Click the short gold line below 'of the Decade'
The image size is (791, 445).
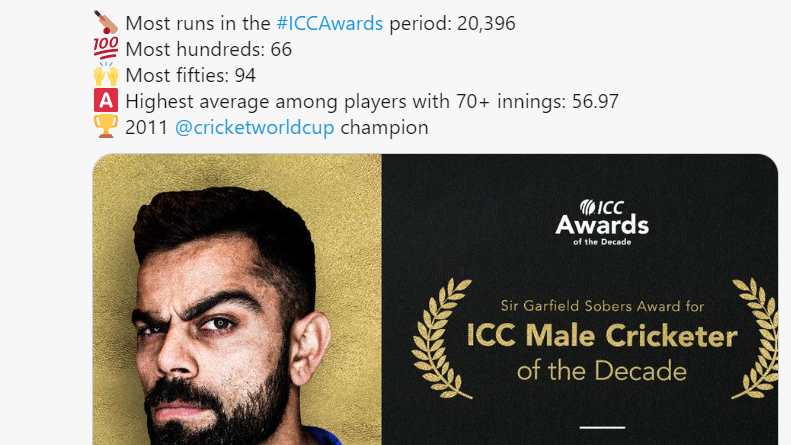(602, 426)
